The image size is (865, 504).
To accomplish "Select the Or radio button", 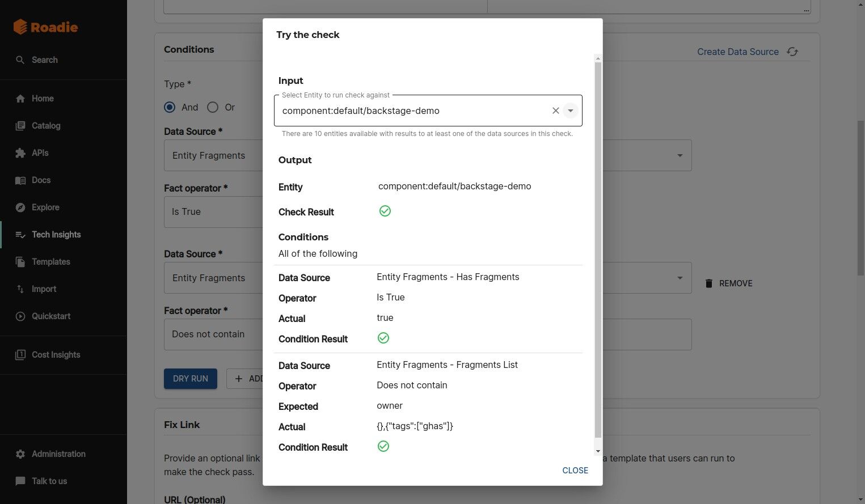I will pyautogui.click(x=213, y=107).
